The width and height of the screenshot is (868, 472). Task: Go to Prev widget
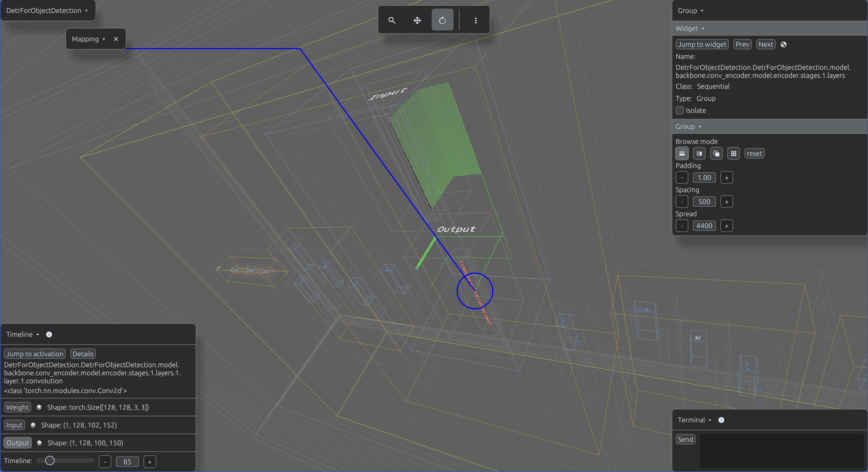tap(742, 45)
